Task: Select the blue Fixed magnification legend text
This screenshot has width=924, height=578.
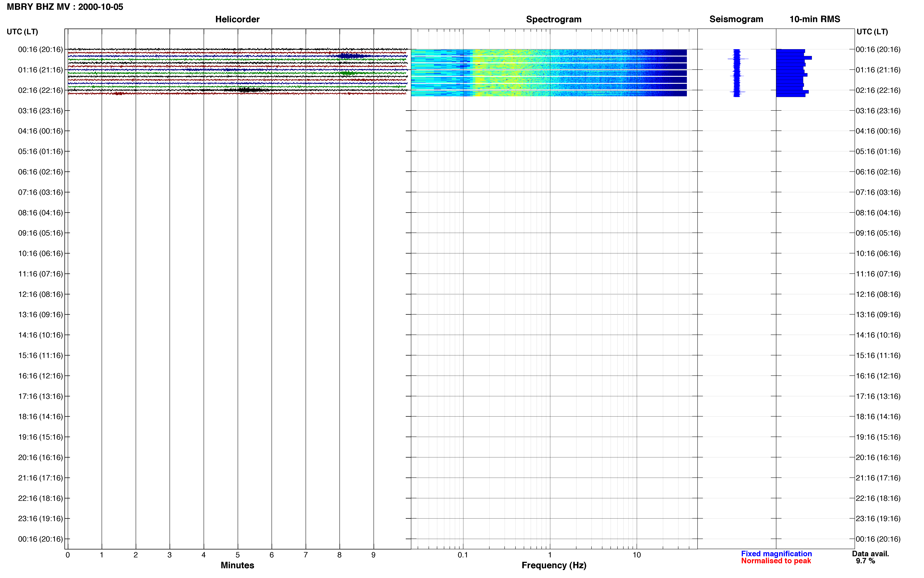Action: pos(777,554)
